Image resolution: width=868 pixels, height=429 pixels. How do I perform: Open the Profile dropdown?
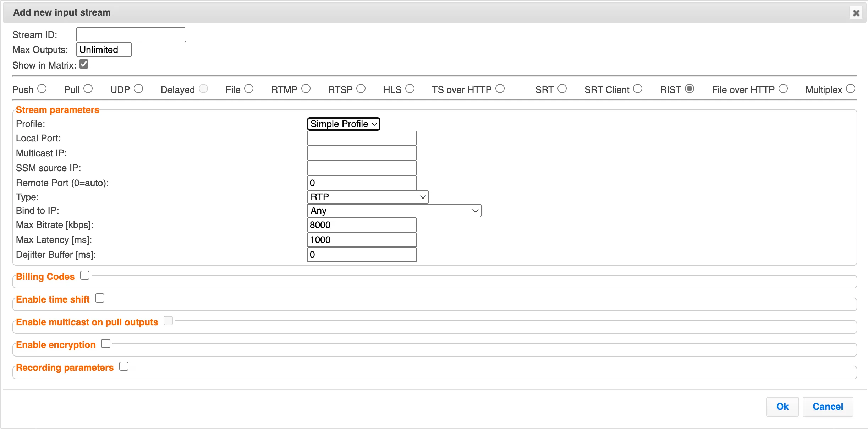pos(344,124)
